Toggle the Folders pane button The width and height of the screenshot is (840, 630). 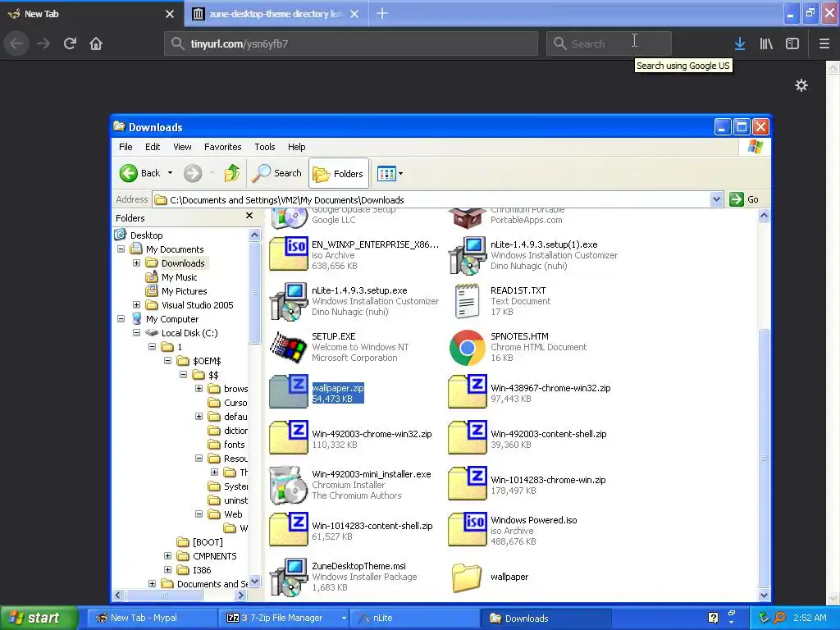click(x=339, y=173)
